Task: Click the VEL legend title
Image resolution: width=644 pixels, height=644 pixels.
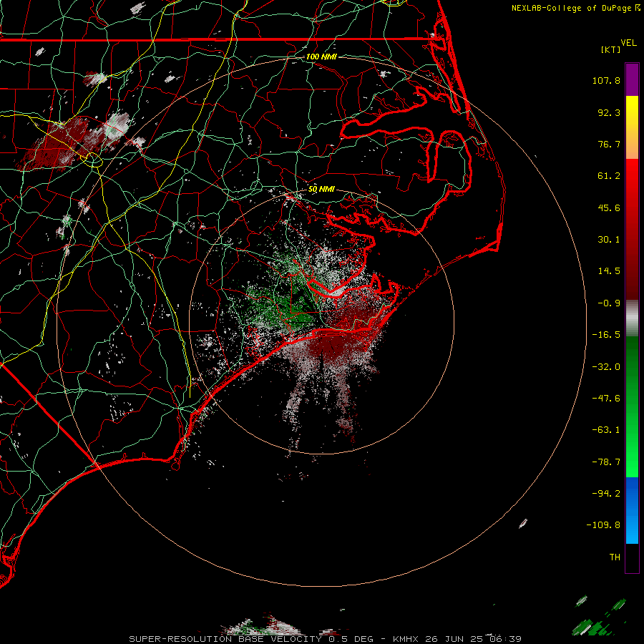Action: click(628, 43)
